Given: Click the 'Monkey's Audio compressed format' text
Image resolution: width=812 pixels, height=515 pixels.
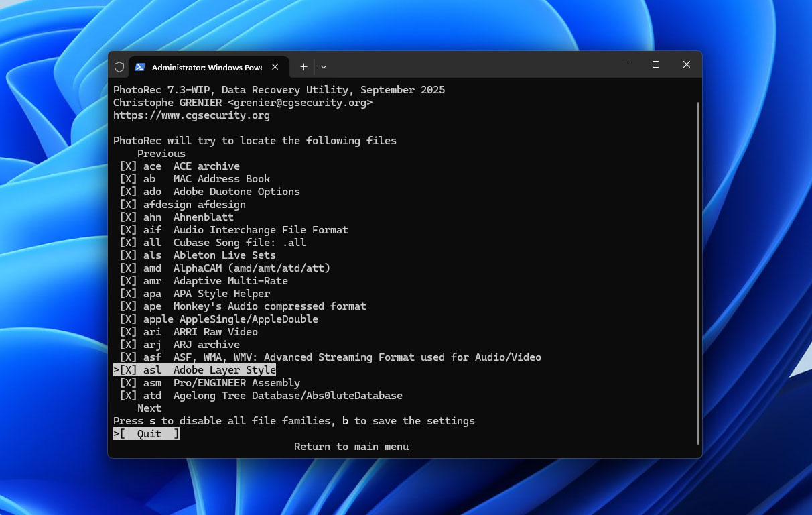Looking at the screenshot, I should coord(270,306).
